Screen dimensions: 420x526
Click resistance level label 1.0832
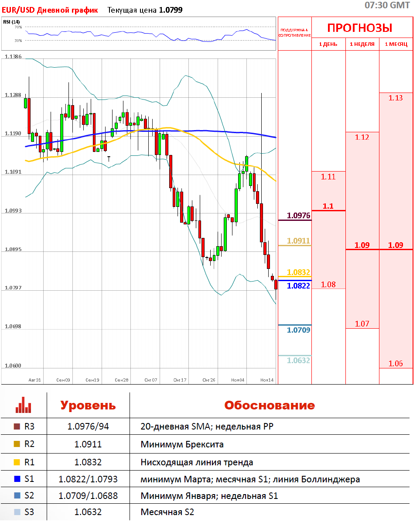[x=299, y=272]
